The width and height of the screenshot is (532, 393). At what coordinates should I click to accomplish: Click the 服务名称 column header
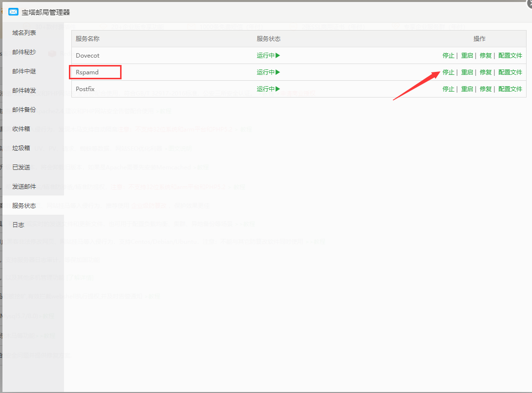point(88,39)
